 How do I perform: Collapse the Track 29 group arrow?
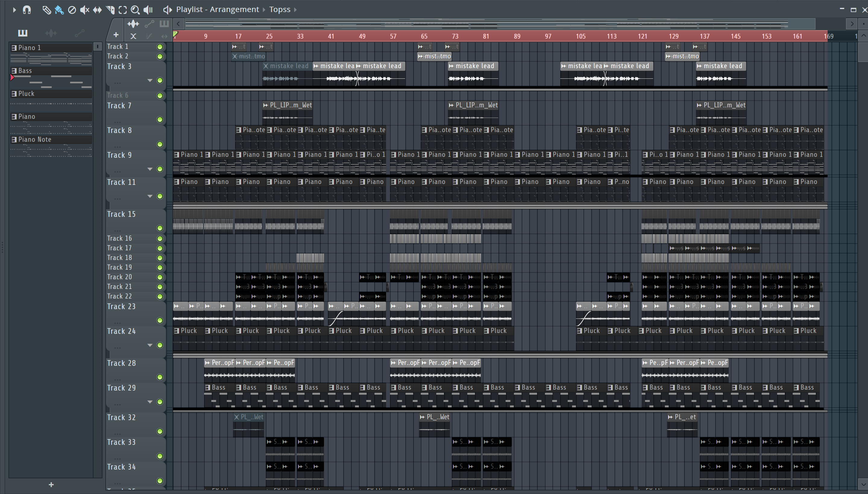point(150,402)
